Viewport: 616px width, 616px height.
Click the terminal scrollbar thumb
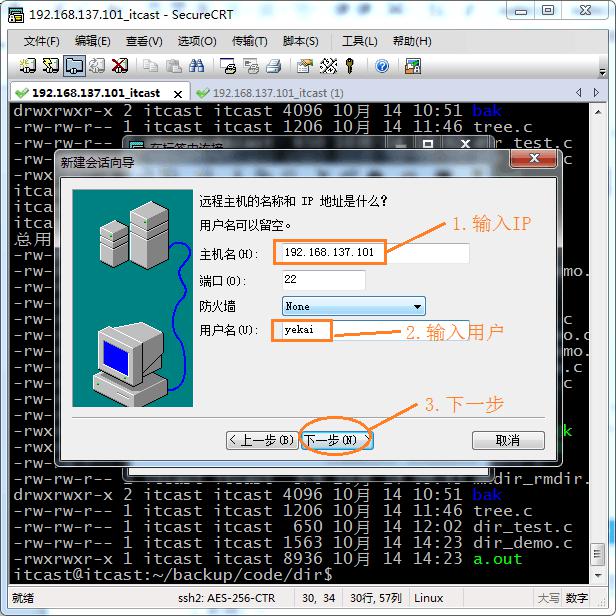click(x=598, y=554)
